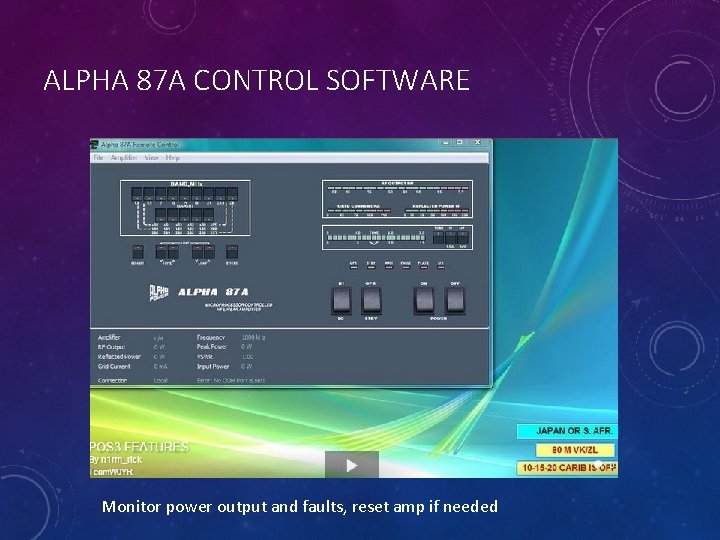Click the reflected power bar meter
The width and height of the screenshot is (720, 540).
click(x=436, y=210)
